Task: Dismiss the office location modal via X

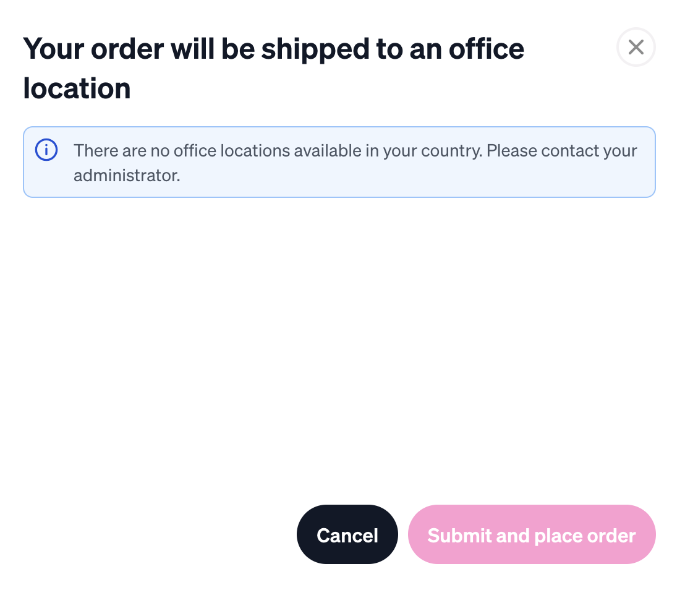Action: point(636,47)
